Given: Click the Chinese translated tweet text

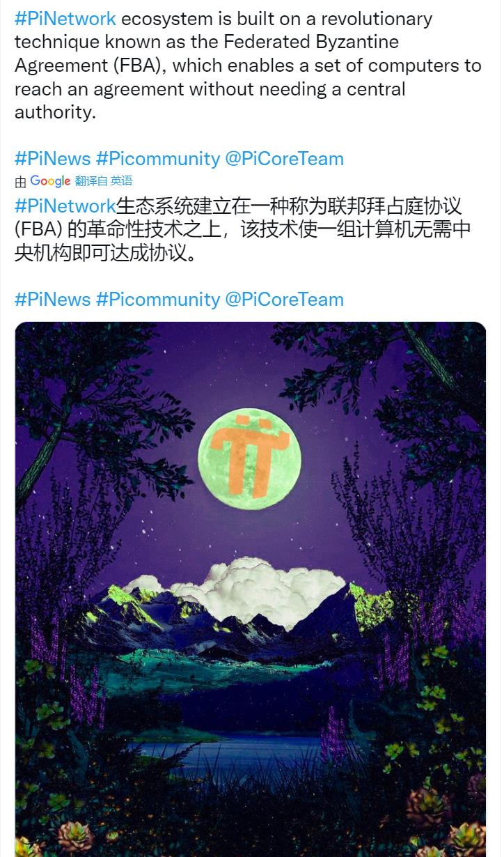Looking at the screenshot, I should 243,229.
